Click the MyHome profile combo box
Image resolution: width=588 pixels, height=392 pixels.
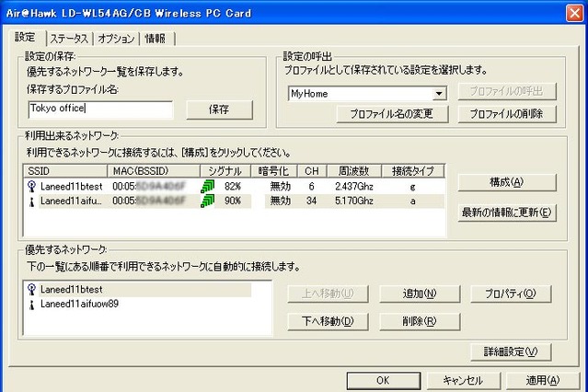[367, 94]
